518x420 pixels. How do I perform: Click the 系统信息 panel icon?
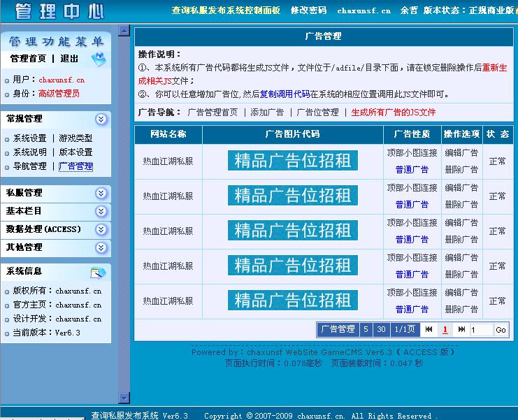(99, 271)
